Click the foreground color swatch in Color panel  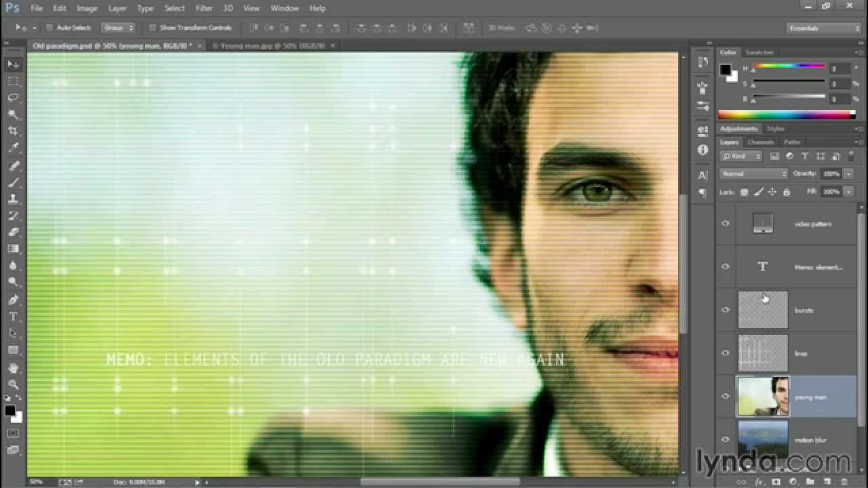(726, 70)
